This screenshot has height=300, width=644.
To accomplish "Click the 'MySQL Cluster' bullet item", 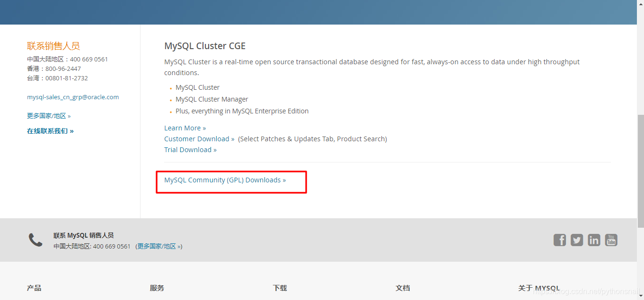I will [x=197, y=87].
